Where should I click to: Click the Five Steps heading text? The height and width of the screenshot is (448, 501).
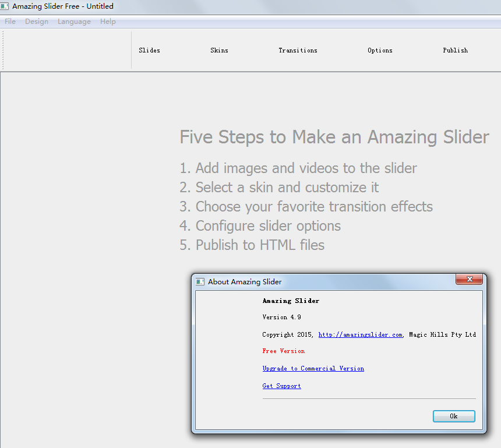[x=334, y=137]
